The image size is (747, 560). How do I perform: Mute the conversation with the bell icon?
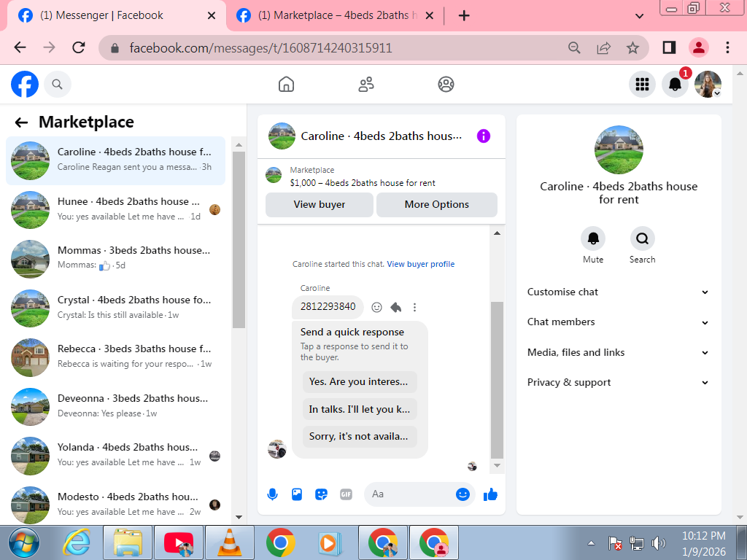(x=593, y=238)
